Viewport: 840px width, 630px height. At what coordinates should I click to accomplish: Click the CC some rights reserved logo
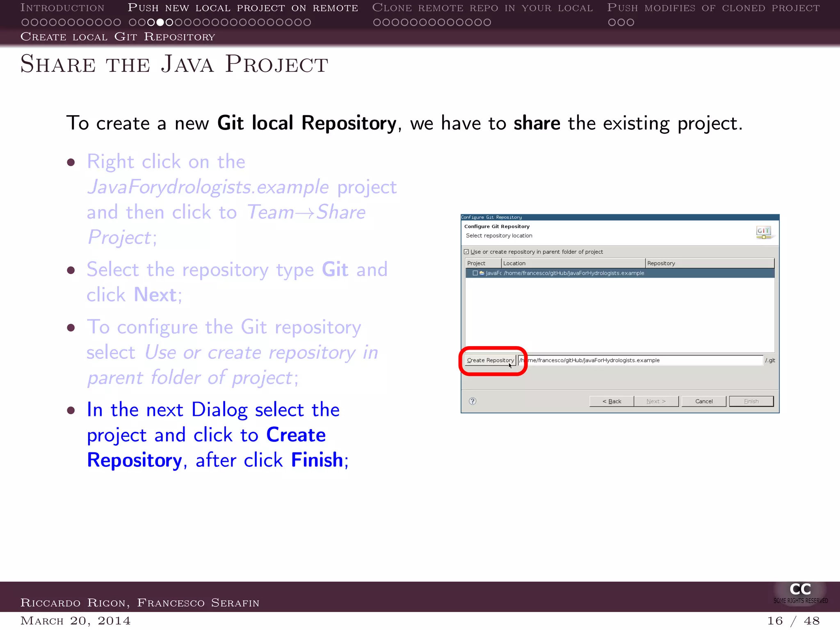tap(800, 593)
